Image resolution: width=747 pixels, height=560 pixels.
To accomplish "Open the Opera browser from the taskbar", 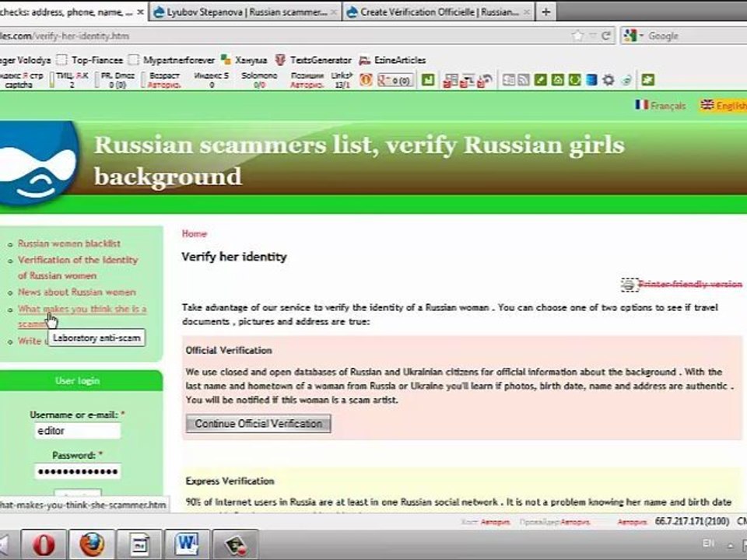I will click(44, 544).
